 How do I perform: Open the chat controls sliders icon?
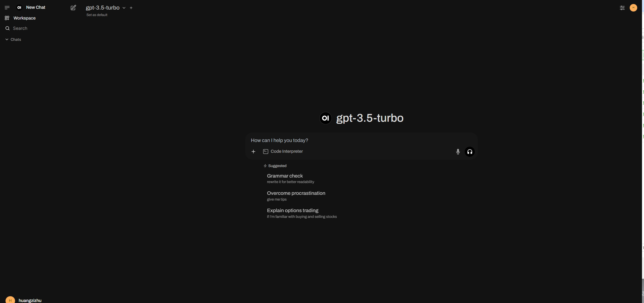pos(622,8)
